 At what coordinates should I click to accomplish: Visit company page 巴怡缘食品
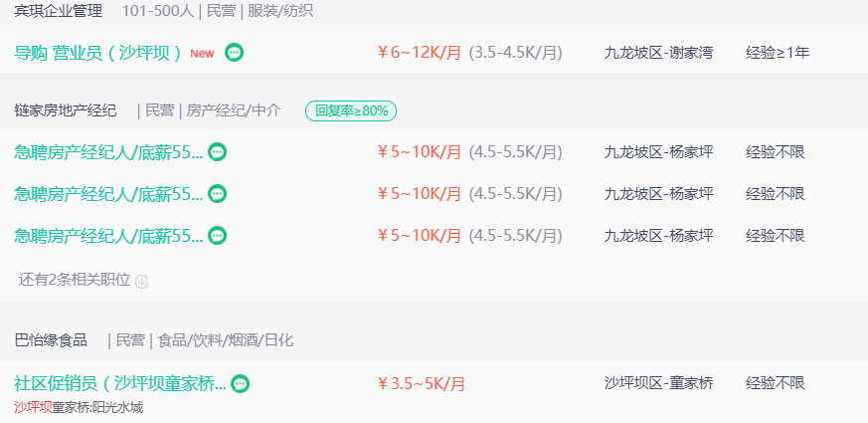[51, 339]
